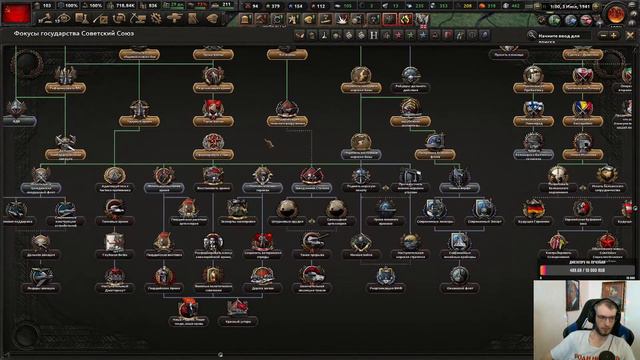Click the red-framed yellow arrows alert
This screenshot has width=640, height=360.
pyautogui.click(x=405, y=19)
